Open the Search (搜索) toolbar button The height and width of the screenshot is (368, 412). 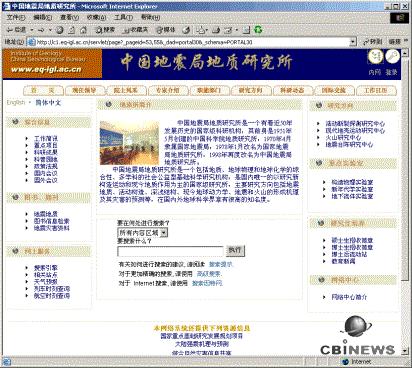105,30
